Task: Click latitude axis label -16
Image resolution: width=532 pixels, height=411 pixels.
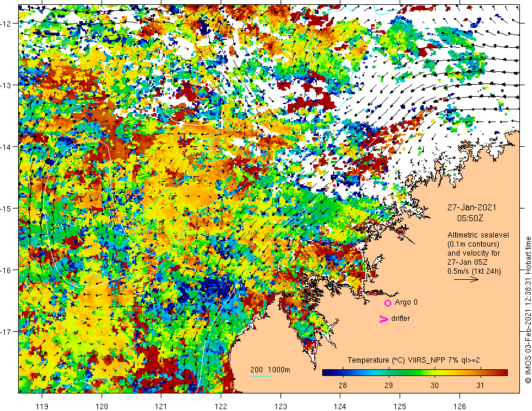Action: coord(7,270)
